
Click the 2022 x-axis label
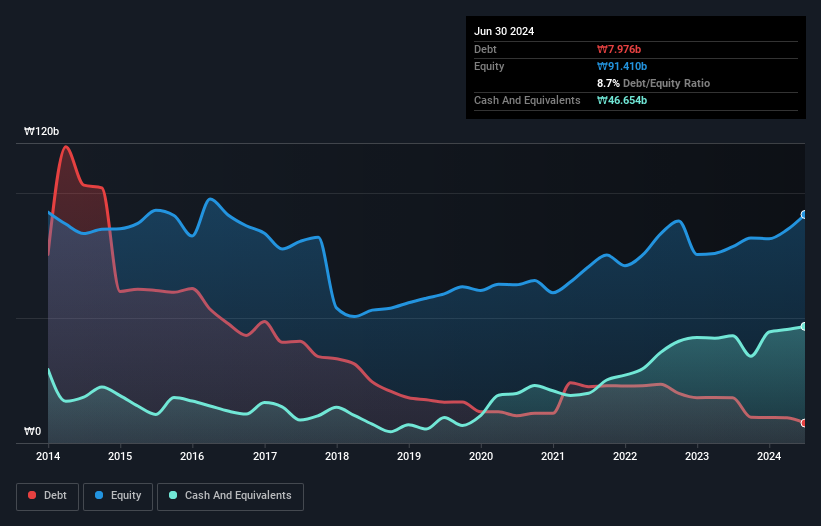pos(625,456)
